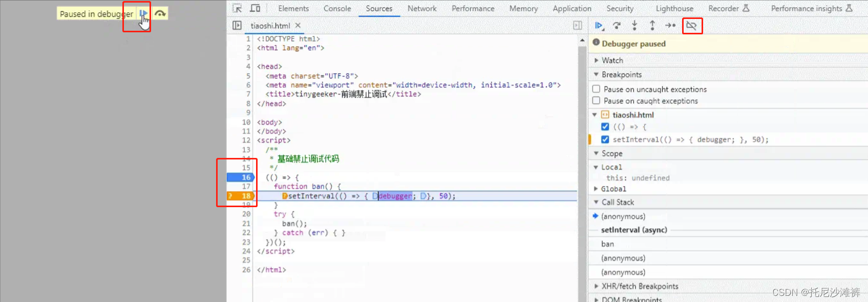Resume script execution in debugger toolbar

pos(599,25)
